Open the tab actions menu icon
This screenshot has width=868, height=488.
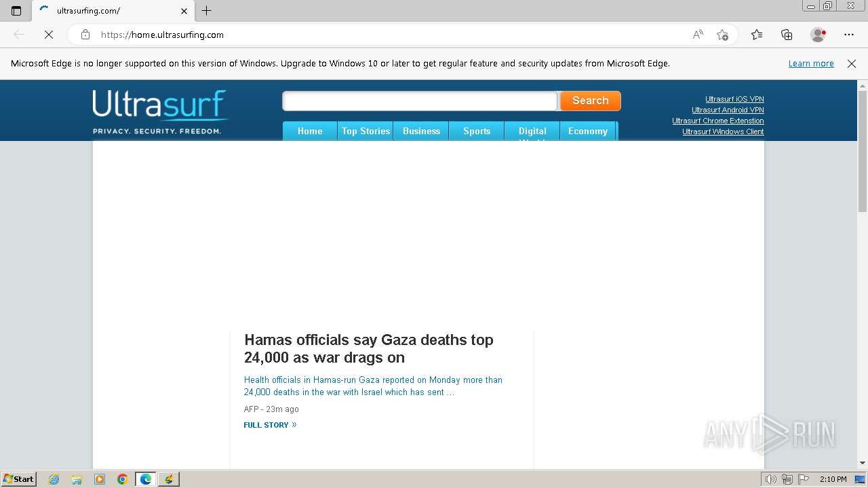pos(16,11)
